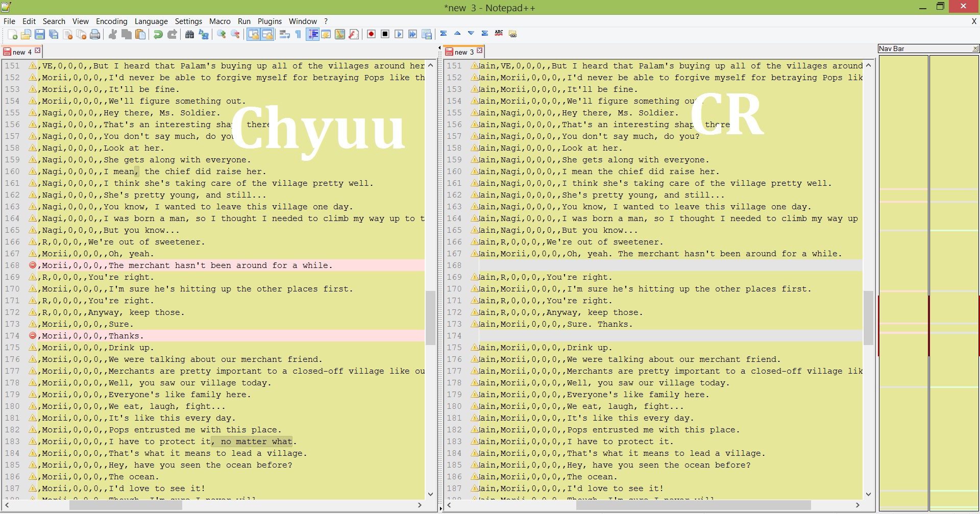Toggle synchronize horizontal scrolling
The image size is (980, 514).
tap(267, 34)
